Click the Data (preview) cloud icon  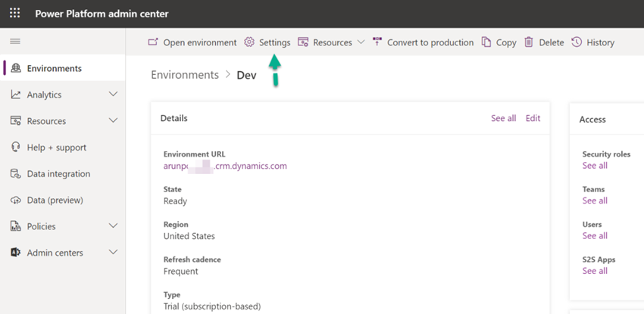(16, 200)
